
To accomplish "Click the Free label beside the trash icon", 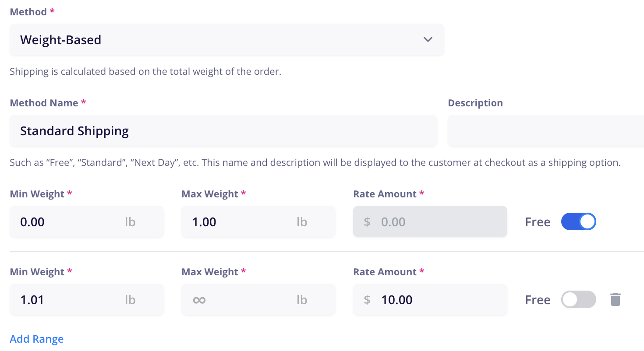I will click(x=538, y=300).
